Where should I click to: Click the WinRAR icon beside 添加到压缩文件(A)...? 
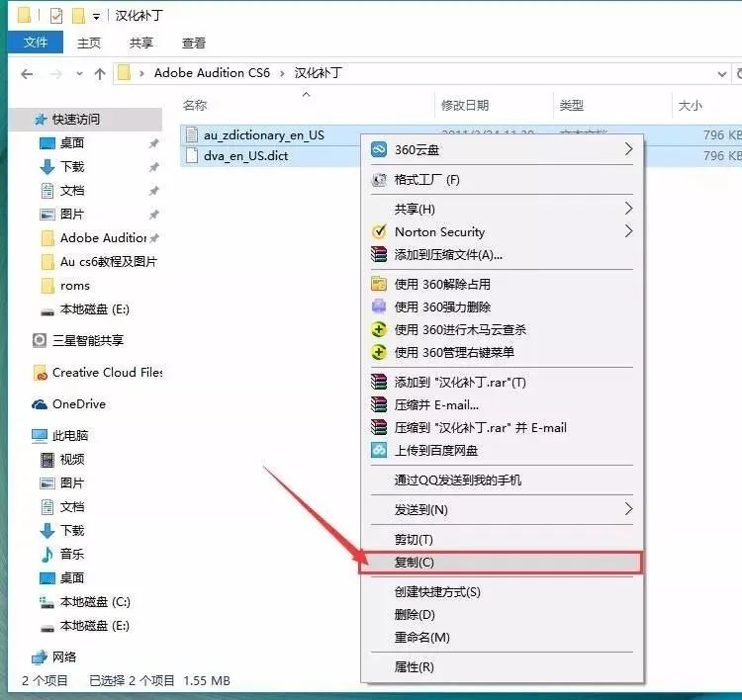point(379,254)
